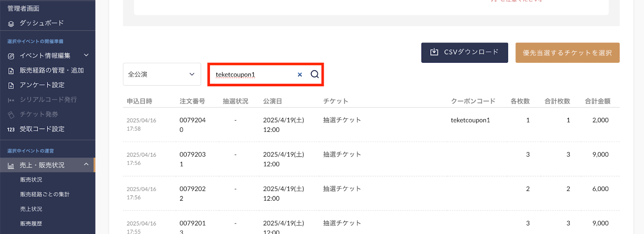Select 売上状況 in the sidebar
Screen dimensions: 644x234
(x=31, y=209)
